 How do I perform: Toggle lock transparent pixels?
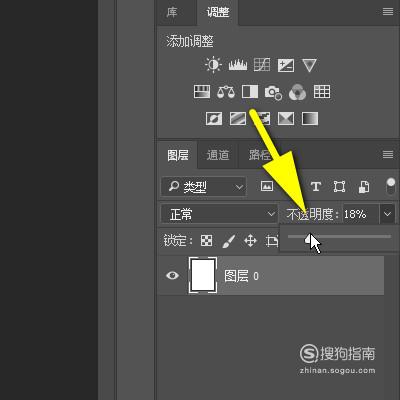(206, 240)
